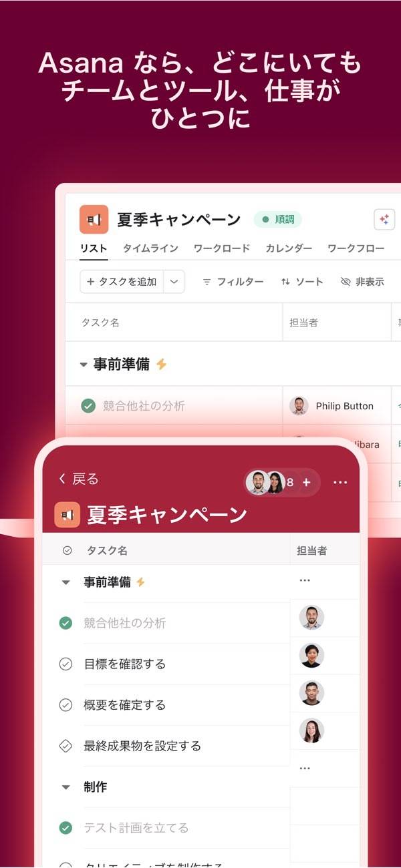
Task: Tap the megaphone icon beside mobile 夏季キャンペーン title
Action: tap(67, 515)
